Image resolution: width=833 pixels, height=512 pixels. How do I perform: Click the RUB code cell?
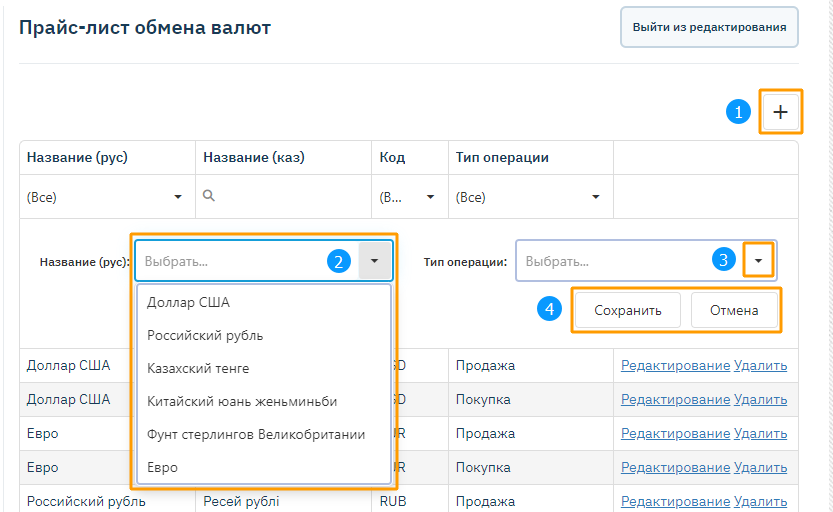(410, 501)
